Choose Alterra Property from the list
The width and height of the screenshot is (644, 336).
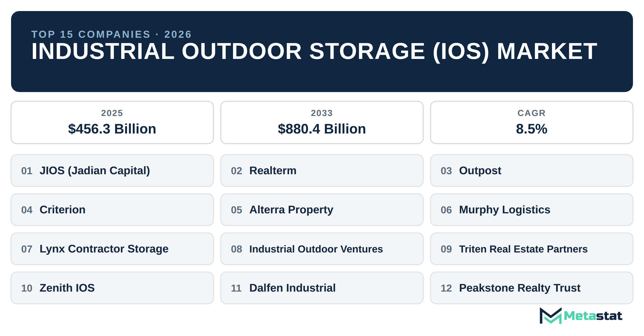pos(322,210)
